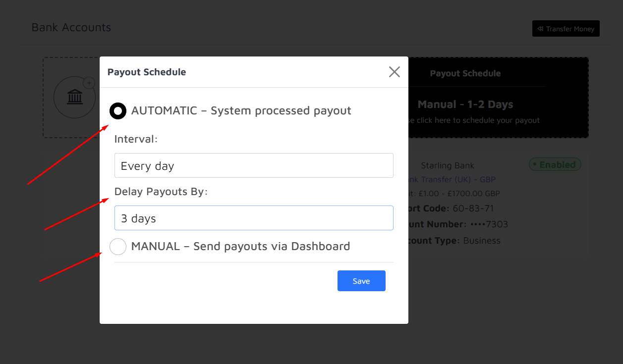This screenshot has height=364, width=623.
Task: Click the Manual - 1-2 Days heading
Action: pyautogui.click(x=465, y=104)
